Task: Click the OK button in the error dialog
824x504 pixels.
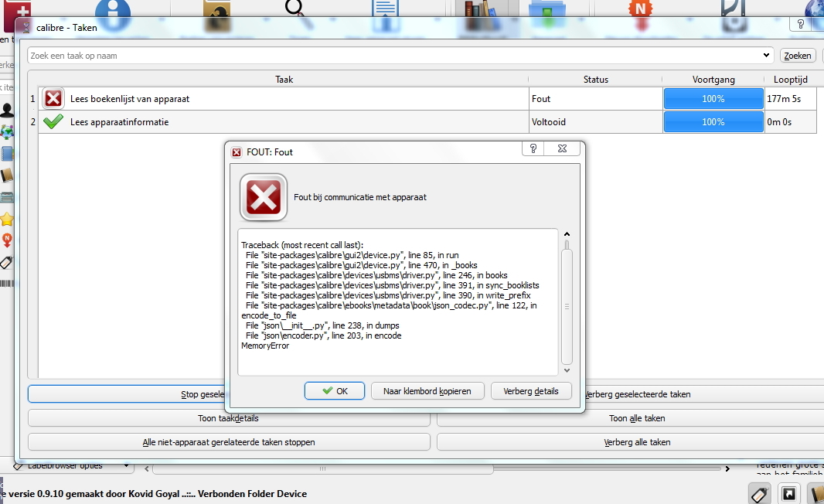Action: point(334,391)
